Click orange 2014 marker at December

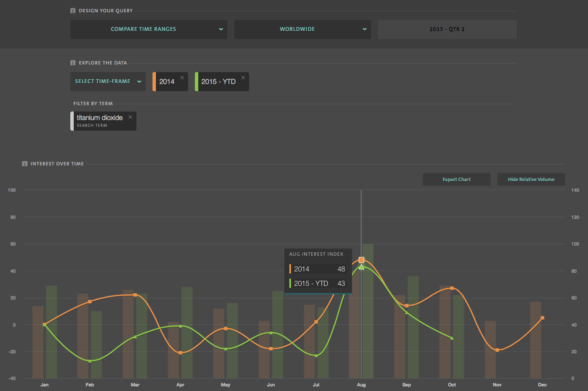542,318
